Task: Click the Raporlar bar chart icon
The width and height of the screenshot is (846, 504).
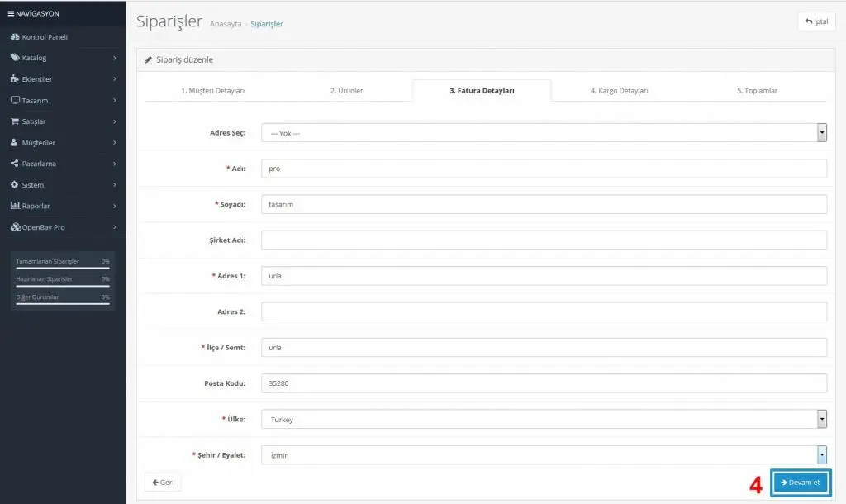Action: coord(15,206)
